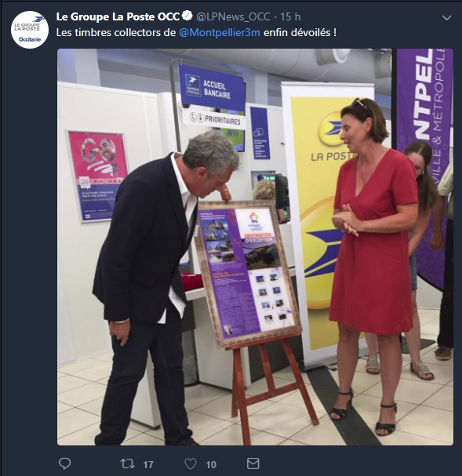Open the attached photo at the framed stamp poster
462x476 pixels.
point(248,273)
